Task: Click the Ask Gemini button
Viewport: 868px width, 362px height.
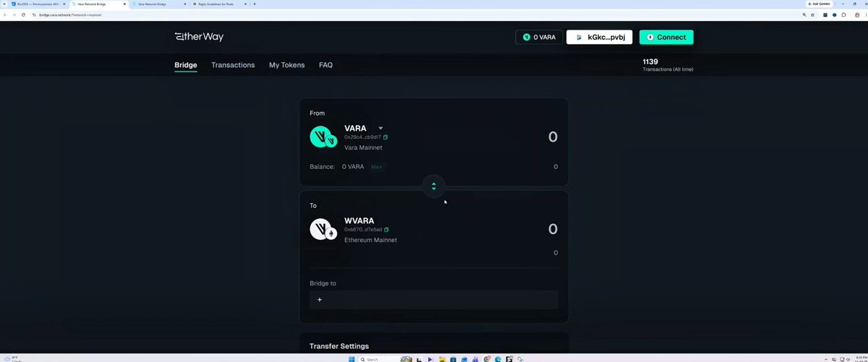Action: 818,4
